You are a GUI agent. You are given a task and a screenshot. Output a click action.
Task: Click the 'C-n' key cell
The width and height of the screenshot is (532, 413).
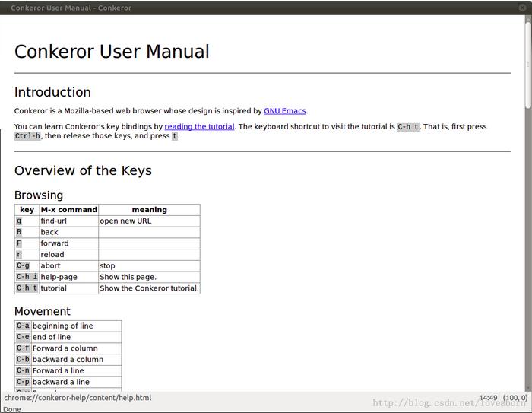click(23, 371)
